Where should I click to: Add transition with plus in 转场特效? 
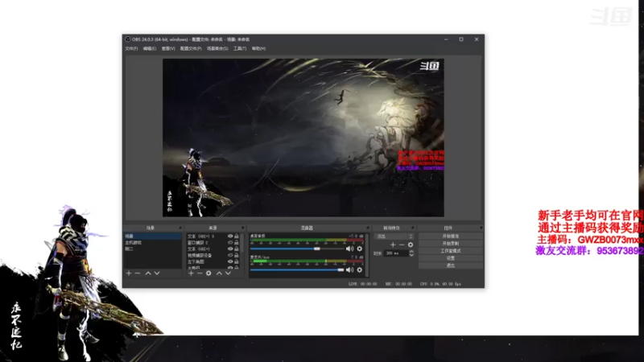coord(393,245)
